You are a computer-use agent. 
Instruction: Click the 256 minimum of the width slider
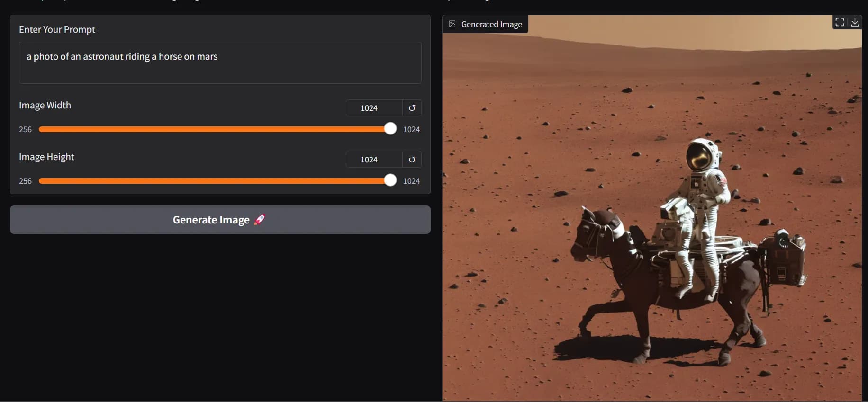[x=25, y=129]
